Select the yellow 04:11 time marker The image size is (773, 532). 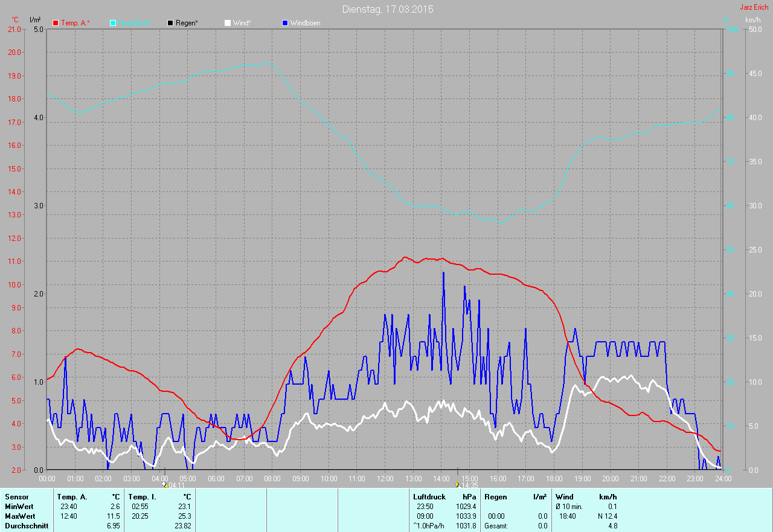pyautogui.click(x=165, y=485)
